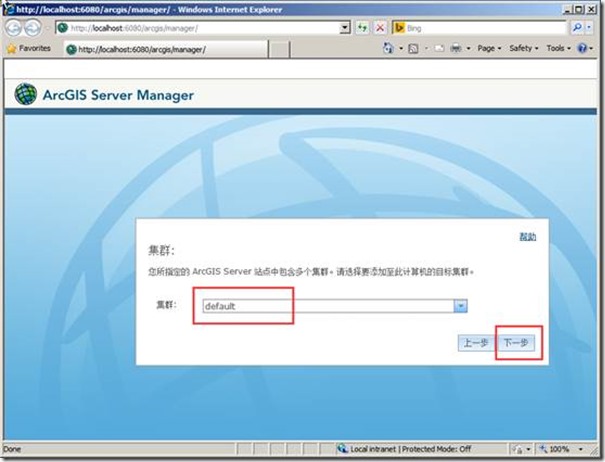Open the Favorites star button
This screenshot has height=462, width=605.
[29, 48]
